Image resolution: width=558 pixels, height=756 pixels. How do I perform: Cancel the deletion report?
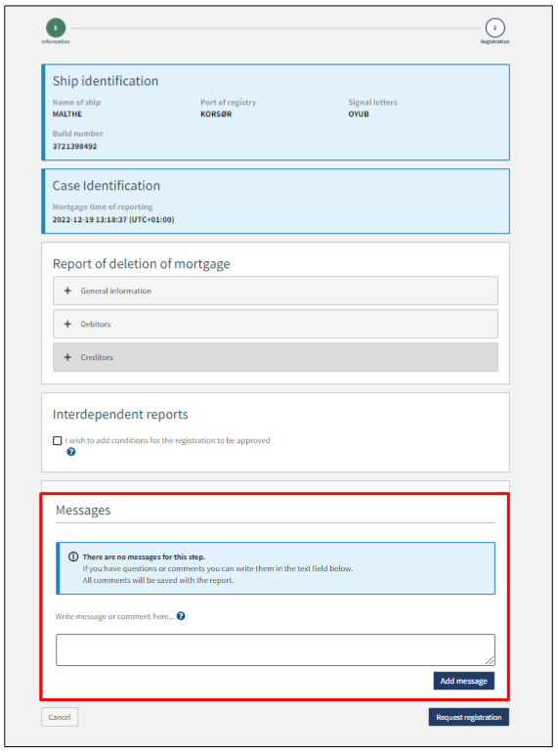click(x=60, y=717)
